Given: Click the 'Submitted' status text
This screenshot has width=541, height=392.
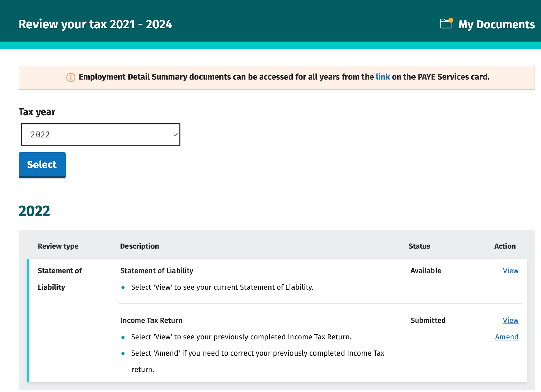Looking at the screenshot, I should click(428, 320).
